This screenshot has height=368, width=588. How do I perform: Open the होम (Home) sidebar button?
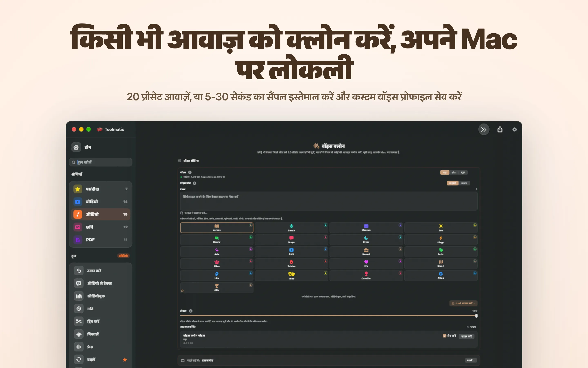(x=81, y=147)
